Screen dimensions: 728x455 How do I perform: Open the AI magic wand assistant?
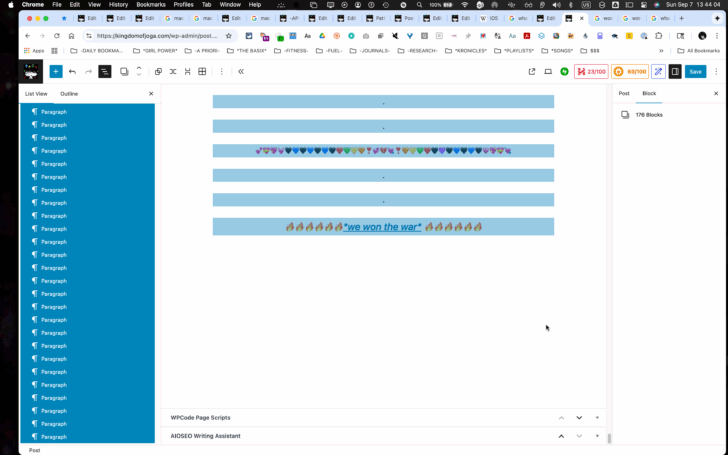[x=658, y=72]
